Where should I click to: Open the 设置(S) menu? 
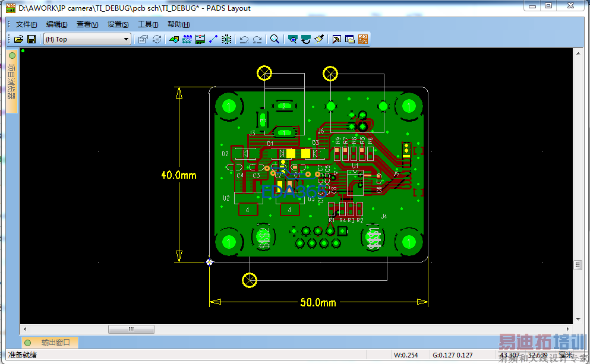(x=118, y=24)
